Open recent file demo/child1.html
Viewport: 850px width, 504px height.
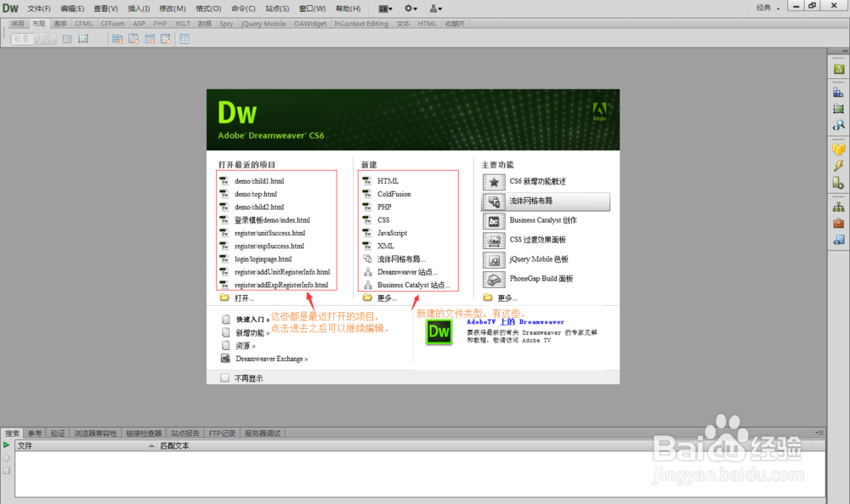259,181
